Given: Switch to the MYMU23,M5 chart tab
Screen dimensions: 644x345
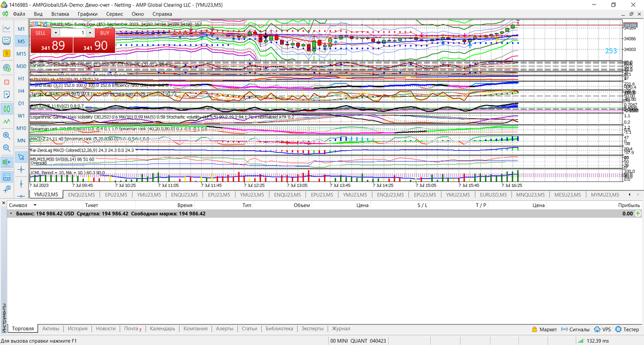Looking at the screenshot, I should [x=605, y=195].
